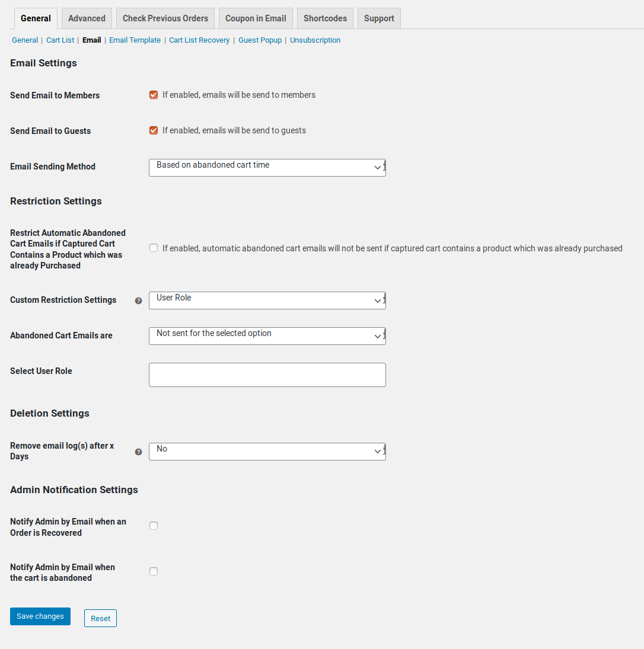The width and height of the screenshot is (644, 649).
Task: Uncheck Send Email to Guests checkbox
Action: coord(154,130)
